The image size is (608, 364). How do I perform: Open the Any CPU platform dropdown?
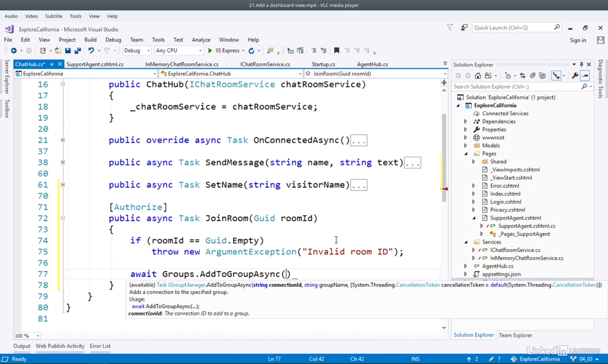point(178,51)
